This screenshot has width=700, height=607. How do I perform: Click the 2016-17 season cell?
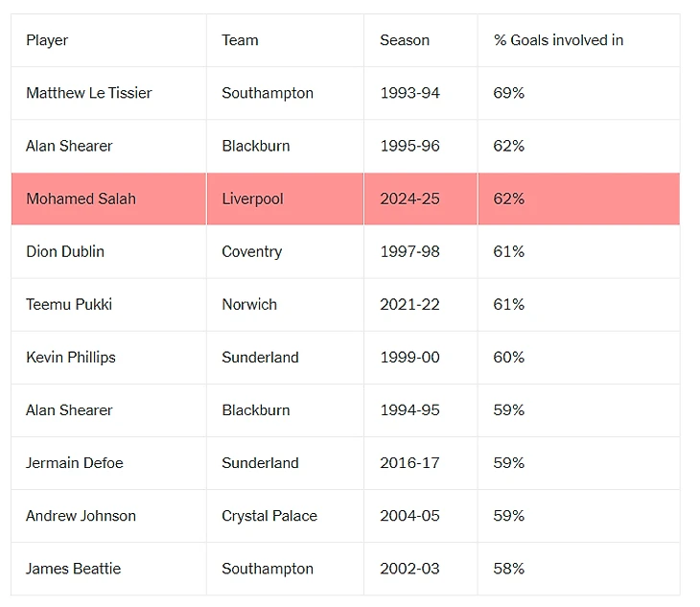[409, 462]
